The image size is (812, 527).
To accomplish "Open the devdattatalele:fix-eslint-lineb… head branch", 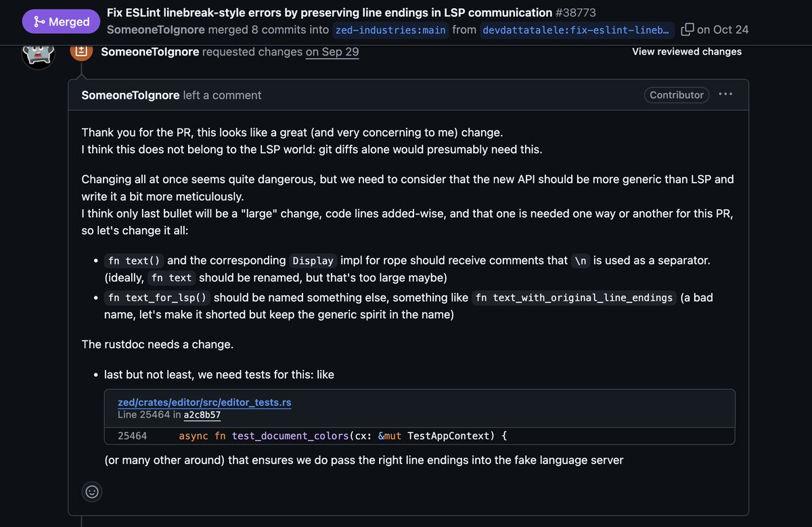I will click(x=577, y=30).
